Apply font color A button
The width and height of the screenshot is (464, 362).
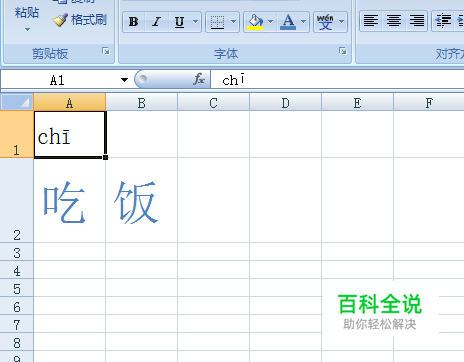(288, 22)
